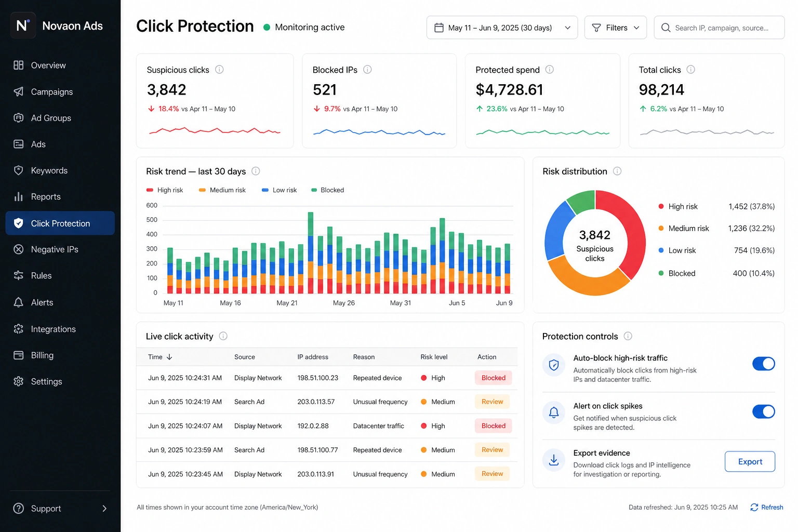The height and width of the screenshot is (532, 798).
Task: Click the Blocked donut legend dot
Action: [x=661, y=273]
